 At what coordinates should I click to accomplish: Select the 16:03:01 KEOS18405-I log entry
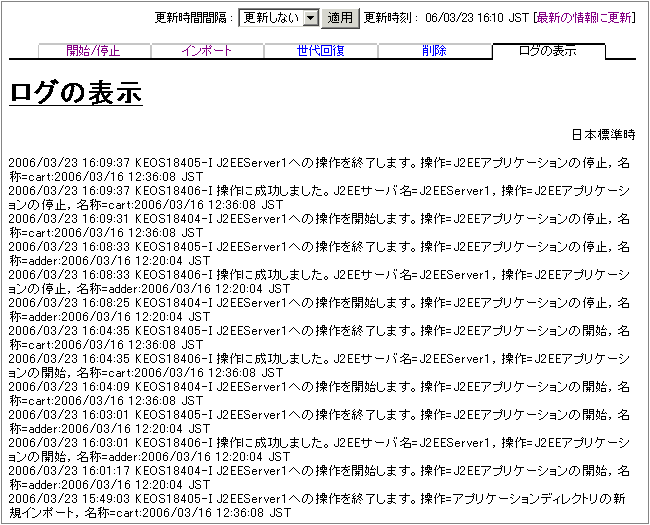tap(319, 421)
